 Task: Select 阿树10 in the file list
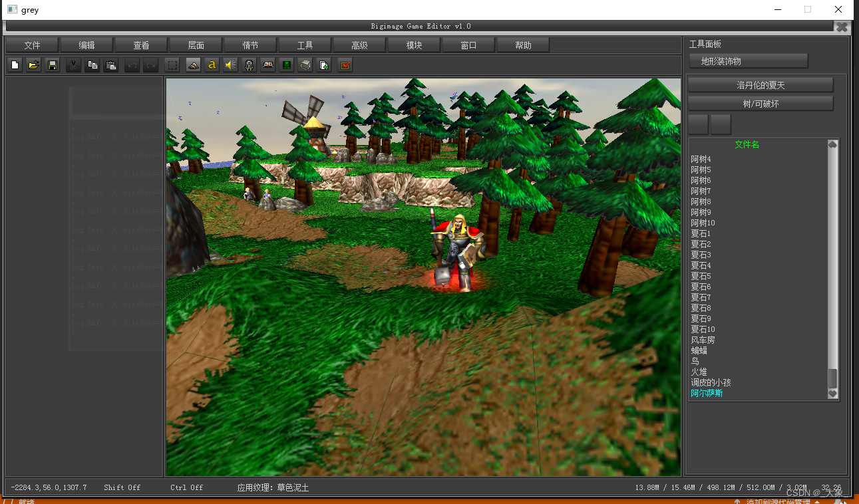click(x=703, y=223)
